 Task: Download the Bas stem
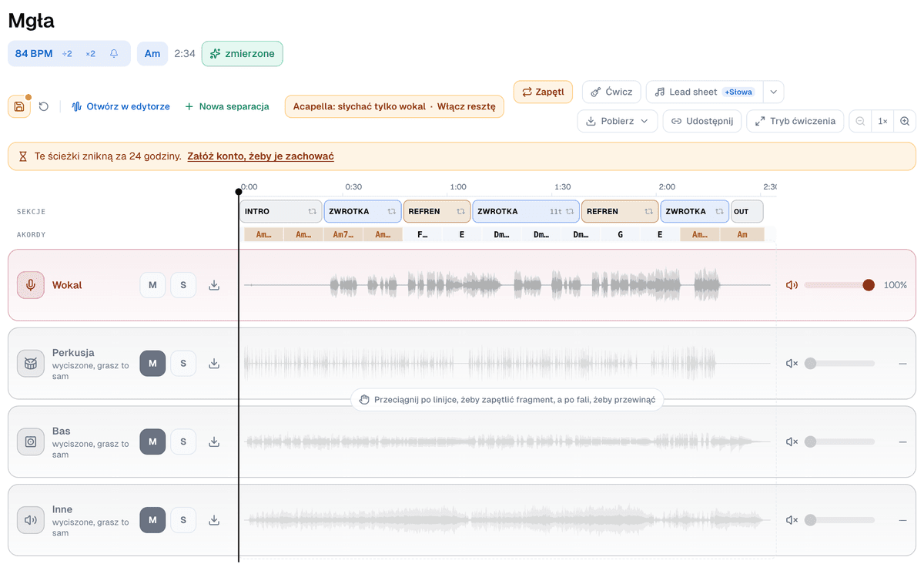pos(214,441)
